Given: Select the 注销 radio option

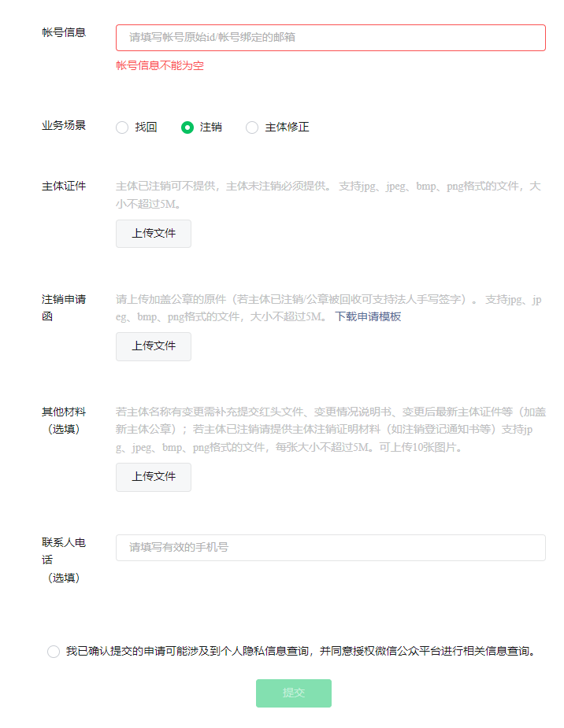Looking at the screenshot, I should (x=187, y=127).
